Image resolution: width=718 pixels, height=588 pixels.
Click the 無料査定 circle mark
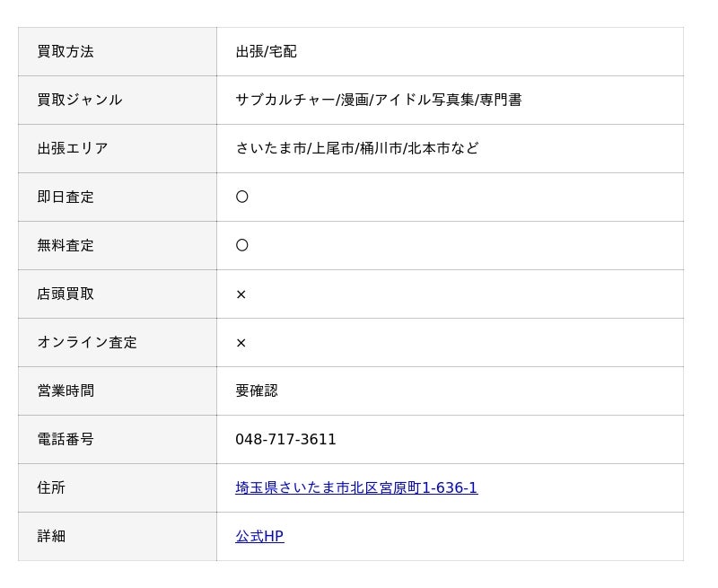coord(241,245)
